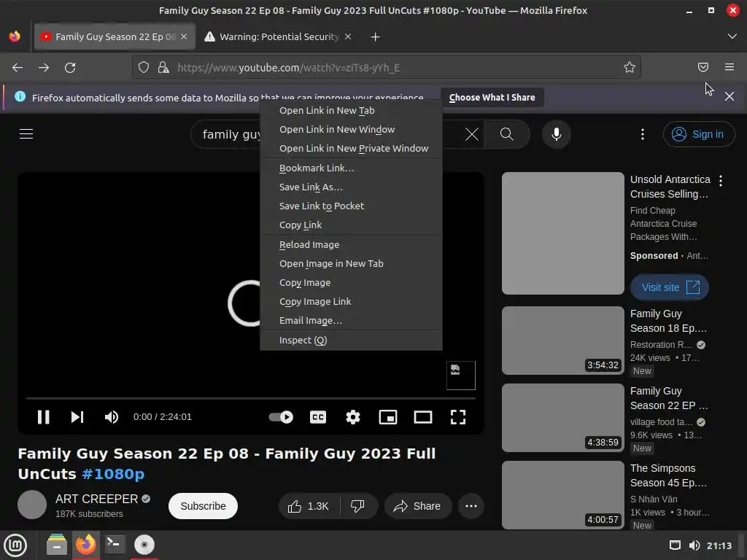Click Choose What I Share button
This screenshot has height=560, width=747.
click(492, 98)
